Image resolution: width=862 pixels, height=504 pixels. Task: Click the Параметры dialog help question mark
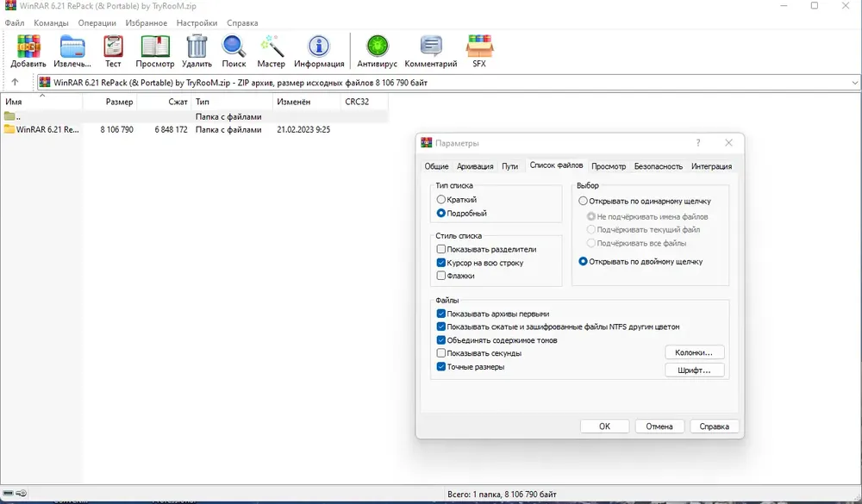pos(698,143)
